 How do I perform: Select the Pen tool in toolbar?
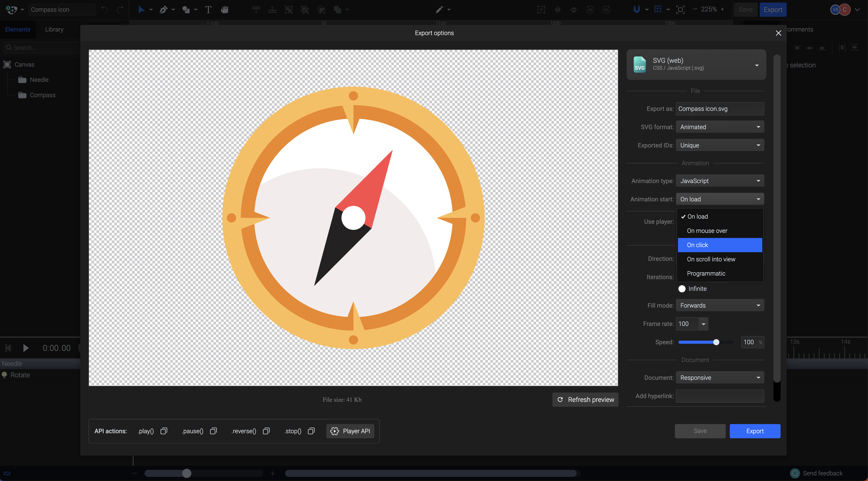[x=163, y=10]
